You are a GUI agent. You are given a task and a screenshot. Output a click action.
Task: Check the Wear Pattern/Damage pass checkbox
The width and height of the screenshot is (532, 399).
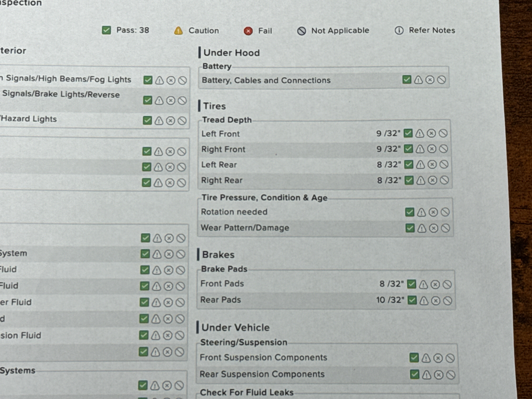[x=410, y=228]
